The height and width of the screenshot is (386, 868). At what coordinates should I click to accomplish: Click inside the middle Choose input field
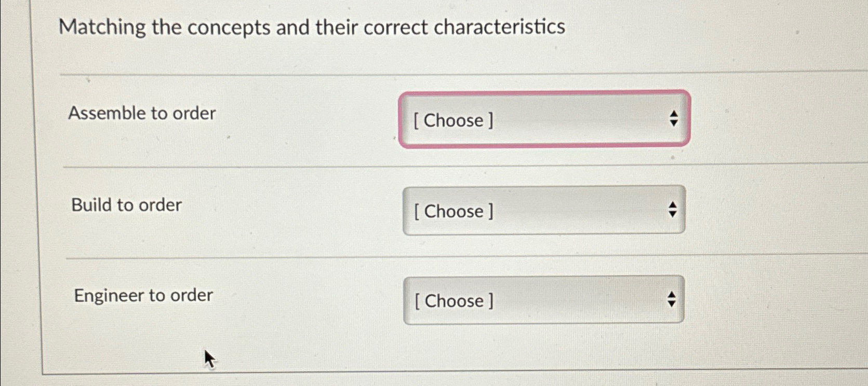click(x=519, y=211)
